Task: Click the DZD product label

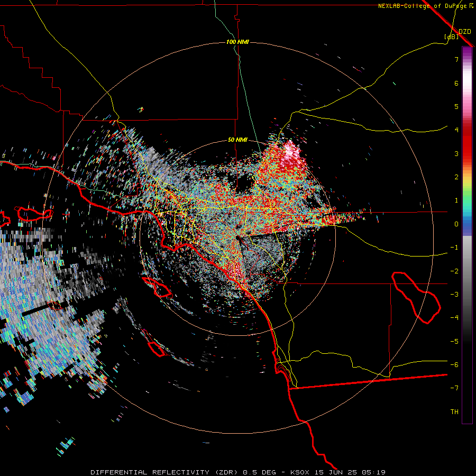Action: click(x=464, y=31)
